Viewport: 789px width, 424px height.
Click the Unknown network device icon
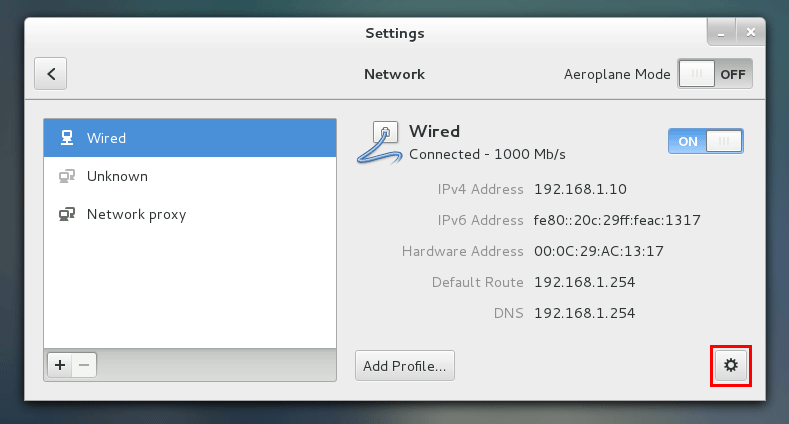66,176
